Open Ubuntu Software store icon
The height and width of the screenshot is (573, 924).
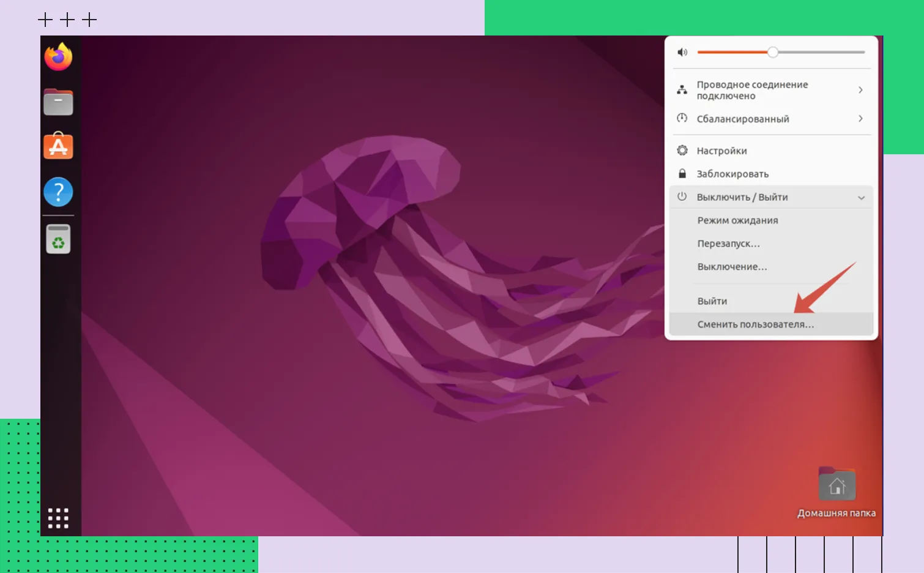point(58,147)
